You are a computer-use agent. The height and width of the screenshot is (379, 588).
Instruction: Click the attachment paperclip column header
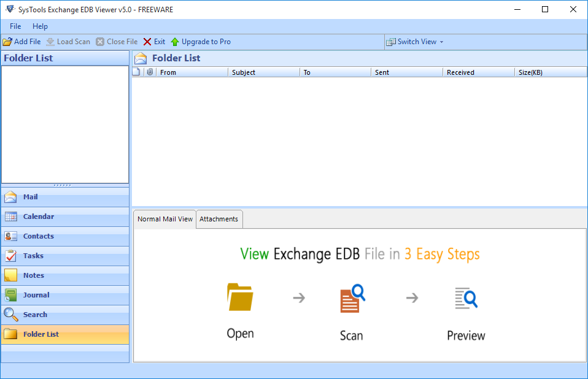[150, 72]
